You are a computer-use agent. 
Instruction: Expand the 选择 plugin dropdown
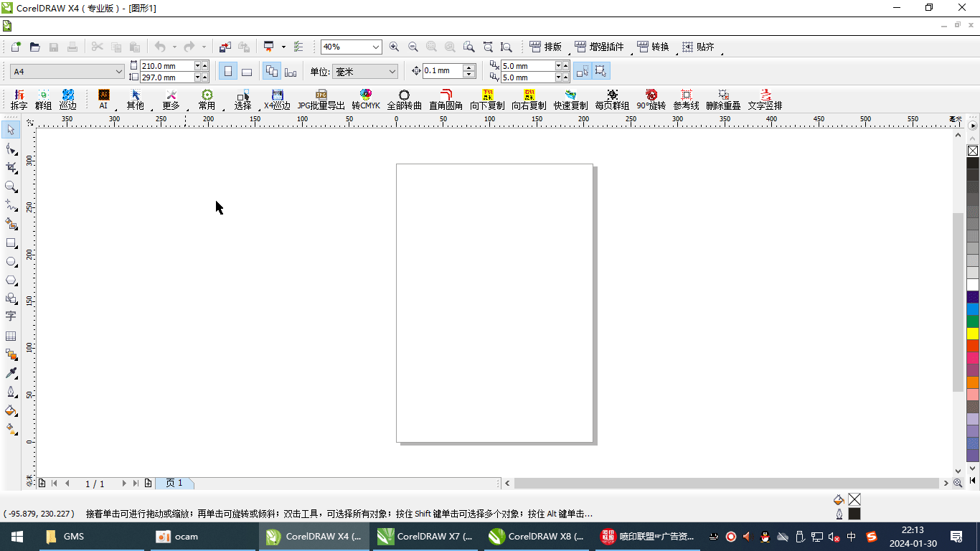coord(260,109)
